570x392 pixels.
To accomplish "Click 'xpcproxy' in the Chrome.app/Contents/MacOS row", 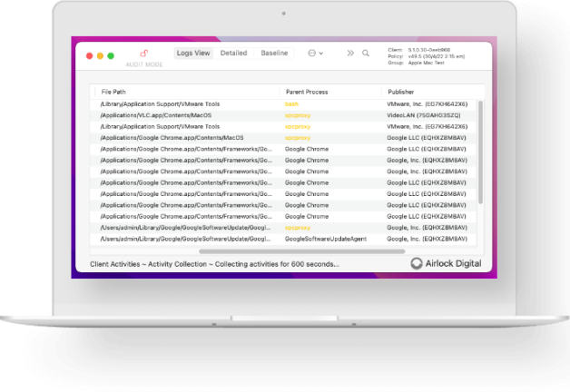I will pos(298,138).
